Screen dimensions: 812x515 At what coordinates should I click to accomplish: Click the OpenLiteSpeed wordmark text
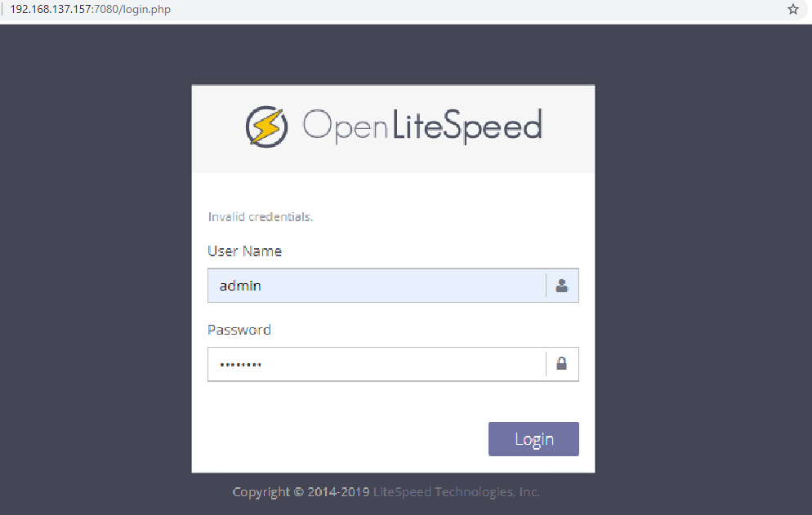coord(422,126)
